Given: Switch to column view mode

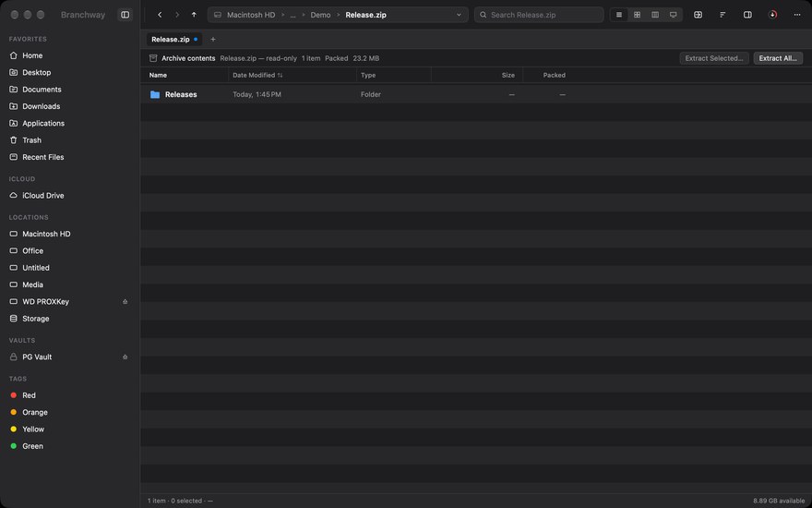Looking at the screenshot, I should [x=655, y=15].
